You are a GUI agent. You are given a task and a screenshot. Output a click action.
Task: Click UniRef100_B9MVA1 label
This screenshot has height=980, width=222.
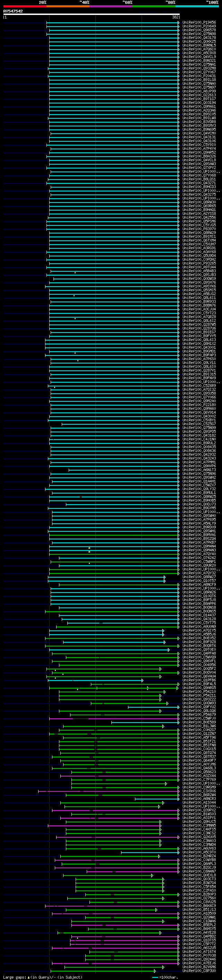(199, 535)
